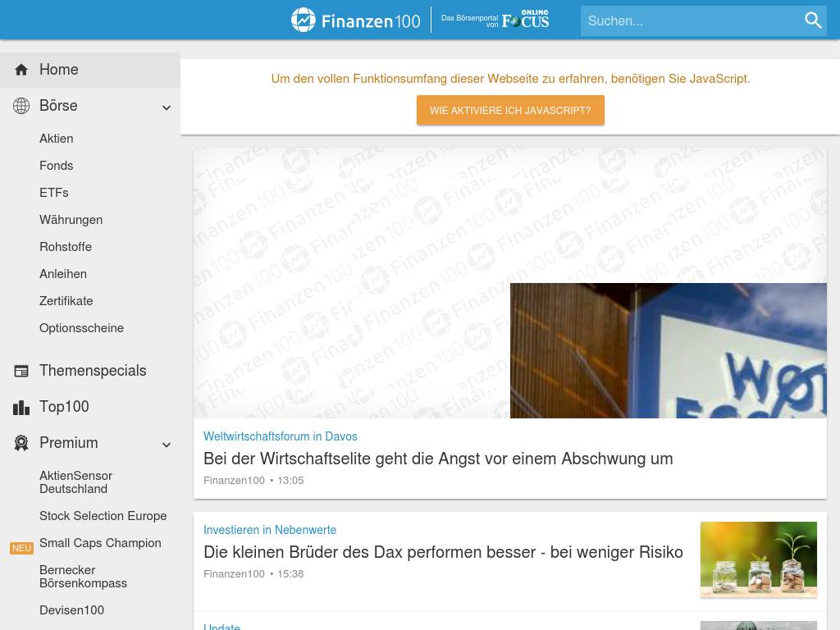Click the magnifying glass search icon
The image size is (840, 630).
812,21
